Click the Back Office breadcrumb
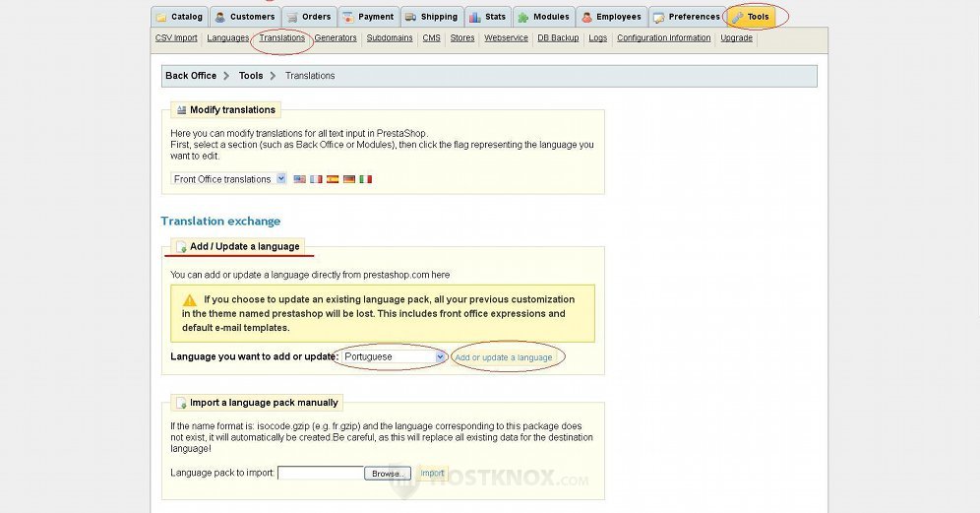 tap(191, 76)
